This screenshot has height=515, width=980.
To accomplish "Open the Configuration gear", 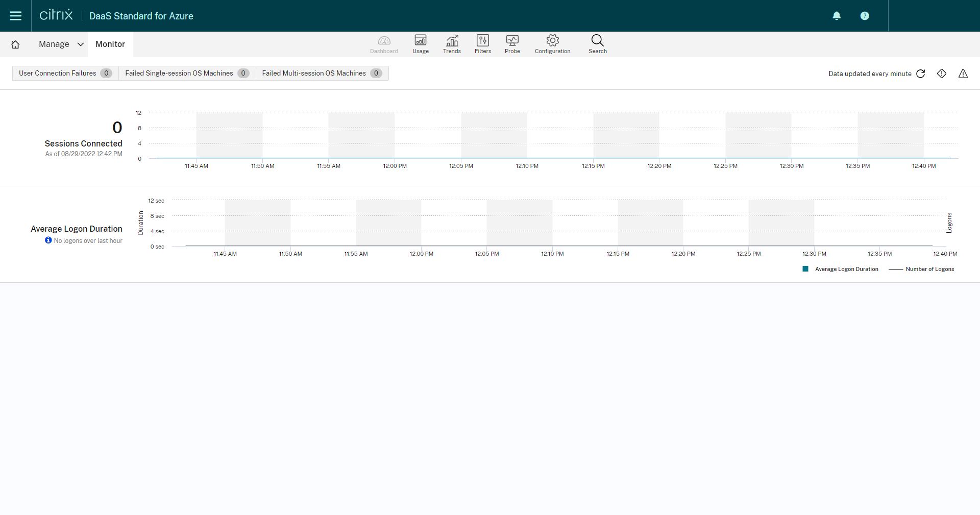I will pyautogui.click(x=552, y=44).
